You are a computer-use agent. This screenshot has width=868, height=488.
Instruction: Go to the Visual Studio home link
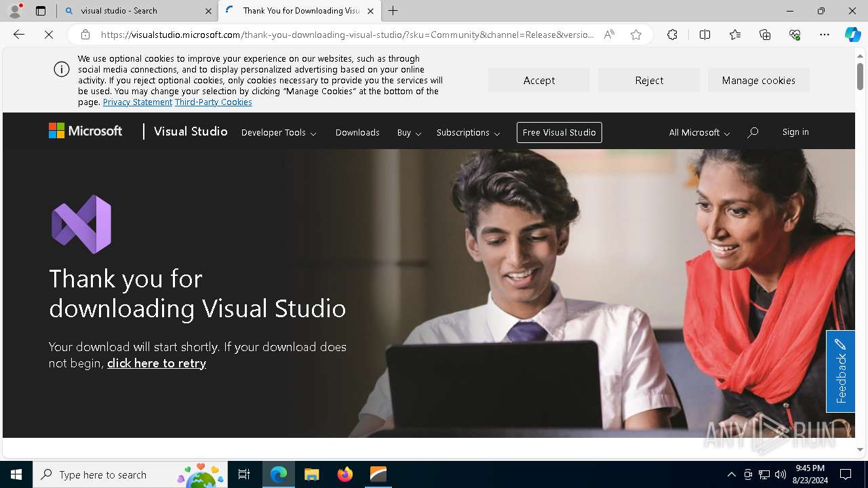tap(191, 131)
